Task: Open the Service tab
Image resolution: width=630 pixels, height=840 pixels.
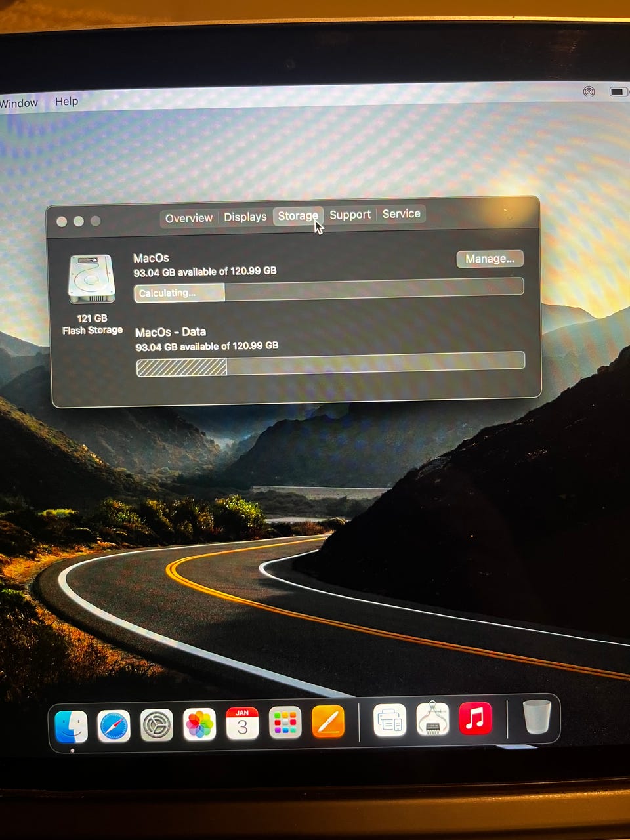Action: (x=402, y=213)
